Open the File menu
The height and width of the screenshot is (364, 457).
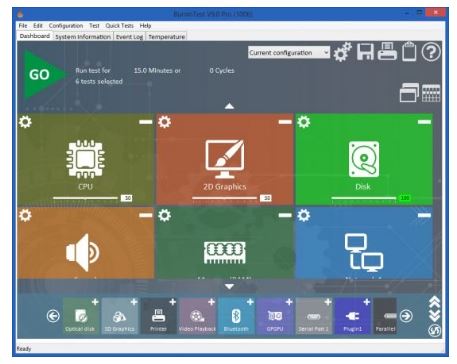(23, 26)
